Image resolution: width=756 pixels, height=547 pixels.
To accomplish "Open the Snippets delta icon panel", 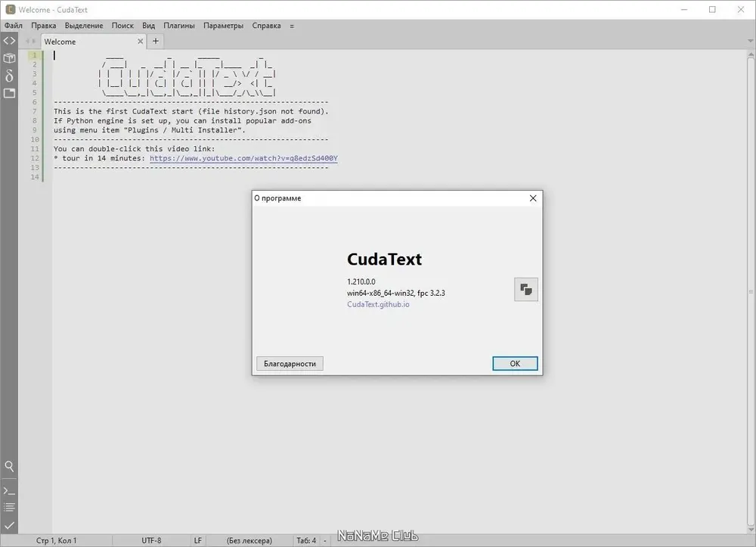I will (9, 76).
